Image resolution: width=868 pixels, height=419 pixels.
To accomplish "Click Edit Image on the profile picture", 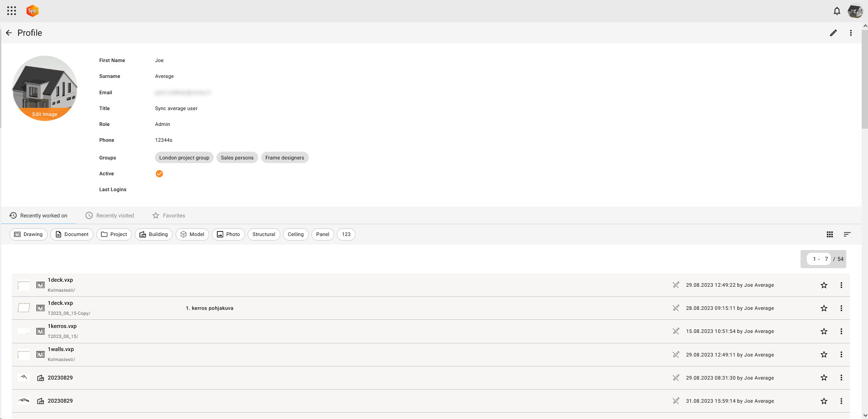I will tap(45, 114).
